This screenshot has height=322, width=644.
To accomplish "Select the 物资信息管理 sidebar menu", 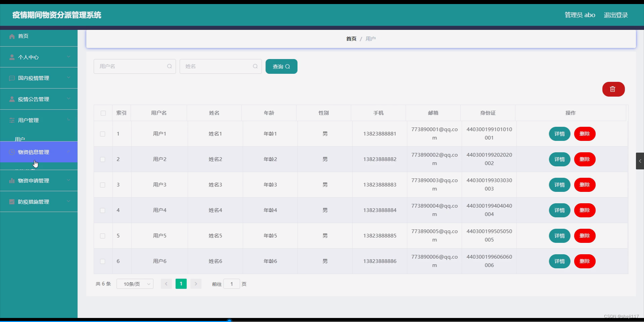I will coord(39,152).
